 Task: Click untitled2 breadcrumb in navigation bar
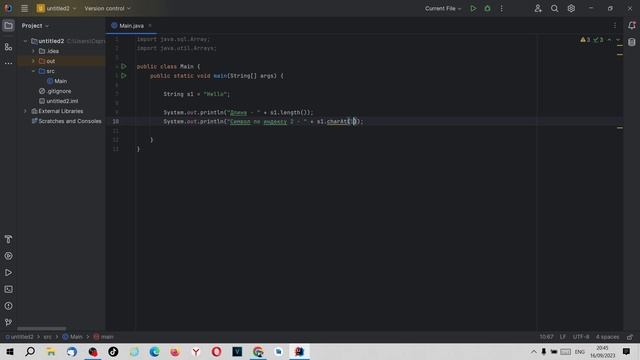click(20, 337)
